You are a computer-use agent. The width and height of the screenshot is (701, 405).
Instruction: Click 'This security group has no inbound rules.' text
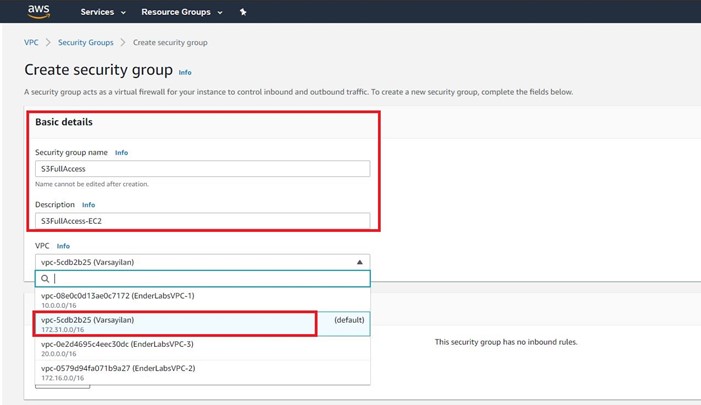point(506,342)
